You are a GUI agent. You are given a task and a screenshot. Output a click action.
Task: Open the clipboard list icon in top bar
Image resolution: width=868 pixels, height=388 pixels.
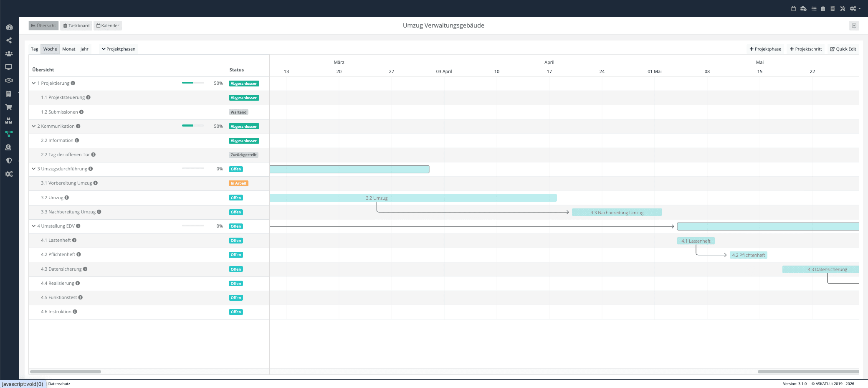[823, 8]
